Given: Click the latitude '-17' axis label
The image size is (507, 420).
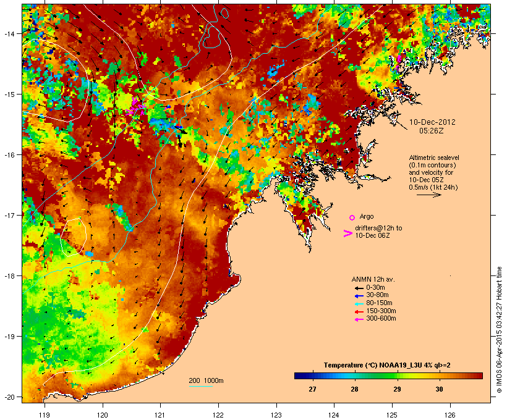Looking at the screenshot, I should 9,215.
